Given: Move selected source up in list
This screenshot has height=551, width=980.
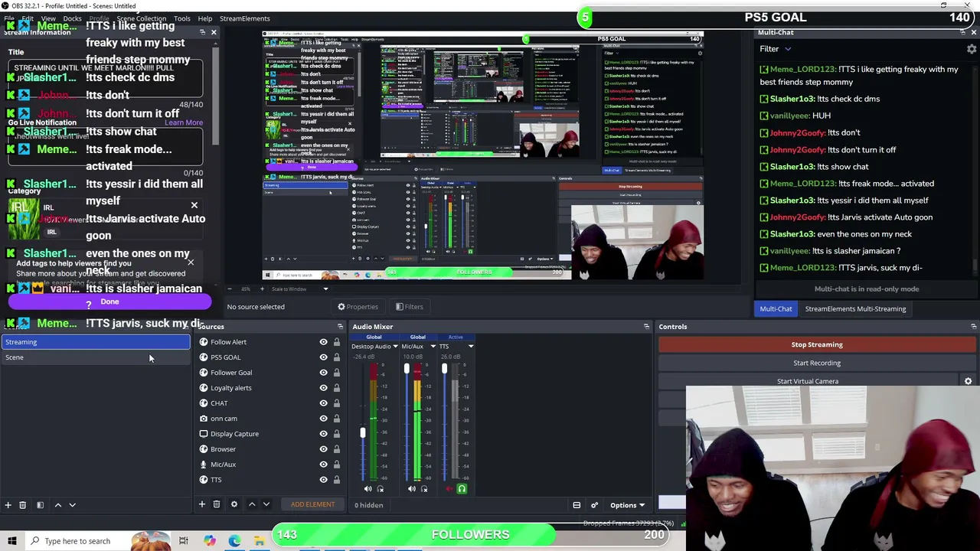Looking at the screenshot, I should click(252, 504).
